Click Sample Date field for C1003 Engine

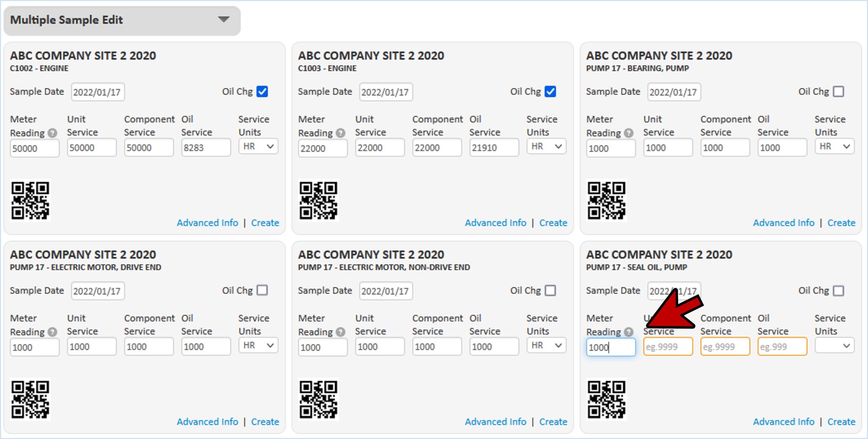tap(386, 92)
